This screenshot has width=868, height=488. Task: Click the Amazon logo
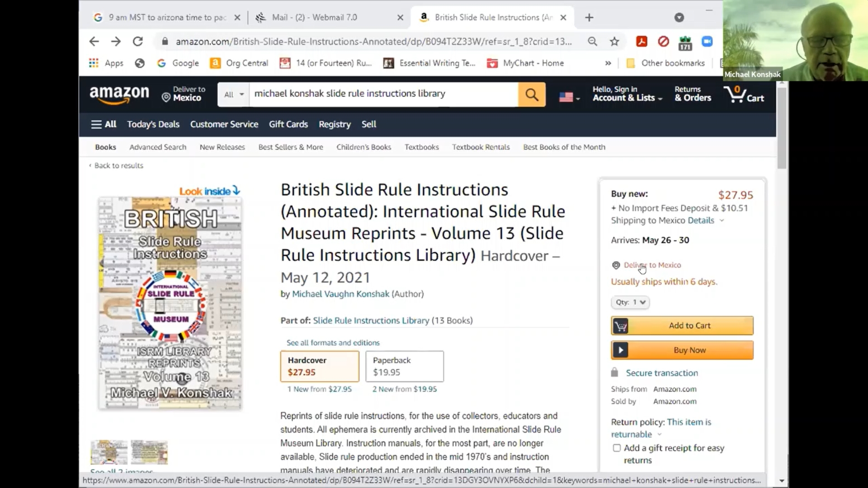(x=119, y=94)
